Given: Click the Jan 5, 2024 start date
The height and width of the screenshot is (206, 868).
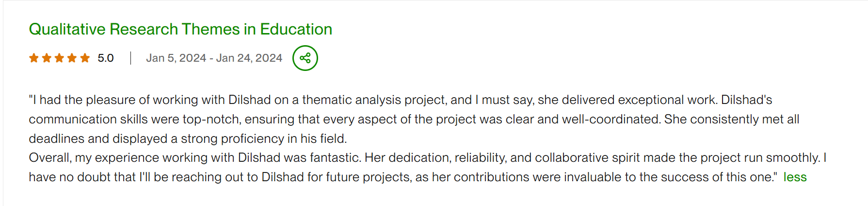Looking at the screenshot, I should tap(176, 58).
